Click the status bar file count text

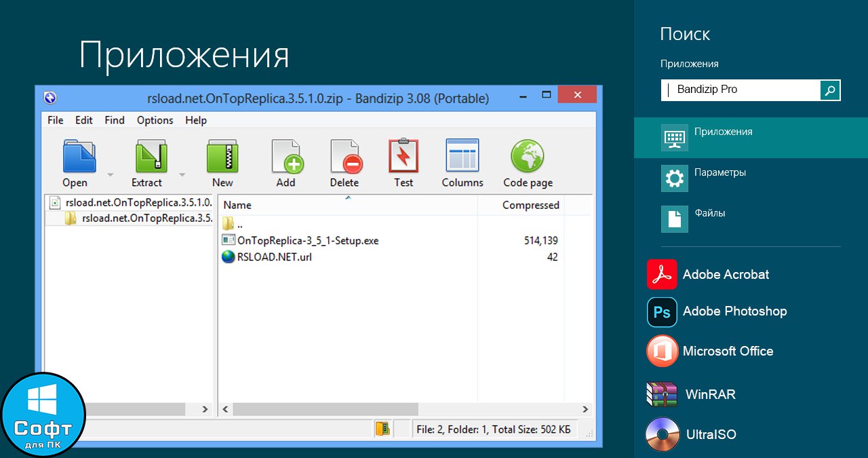pos(494,429)
